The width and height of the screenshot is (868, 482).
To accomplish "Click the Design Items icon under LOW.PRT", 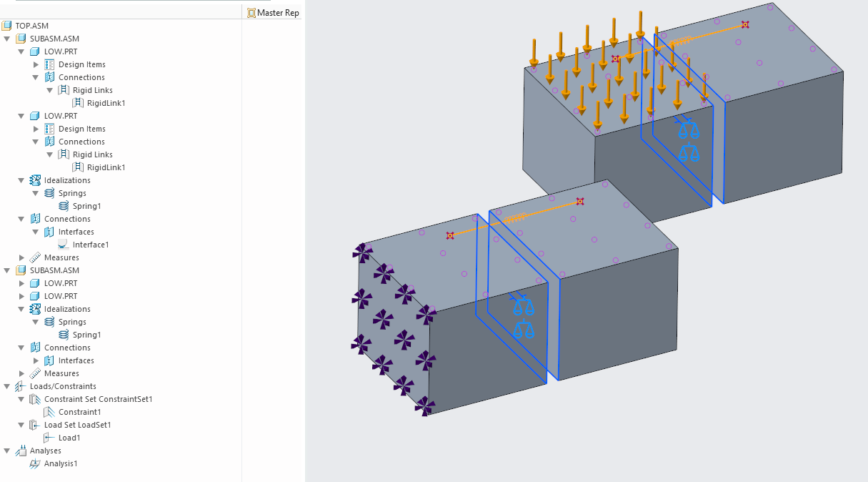I will click(x=47, y=64).
